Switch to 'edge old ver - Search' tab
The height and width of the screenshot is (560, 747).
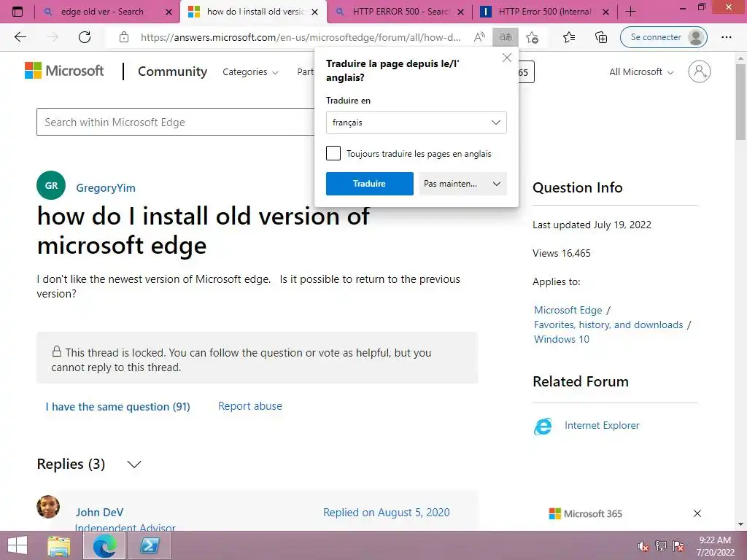(102, 12)
